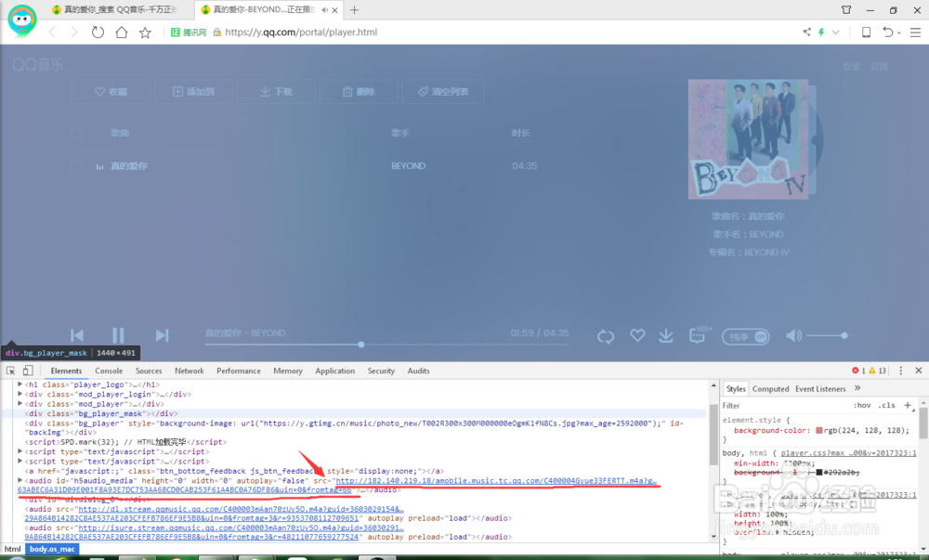Download the song from the player bar
Image resolution: width=929 pixels, height=560 pixels.
tap(666, 335)
